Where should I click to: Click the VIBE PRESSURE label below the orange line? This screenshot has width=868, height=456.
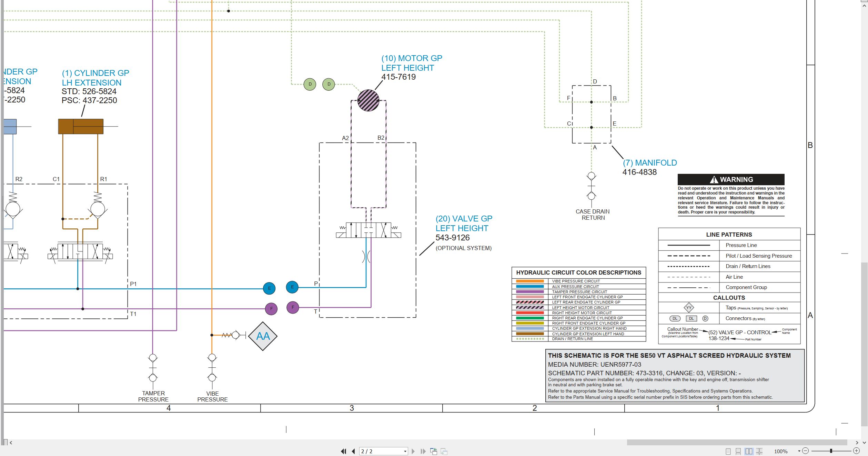point(212,396)
